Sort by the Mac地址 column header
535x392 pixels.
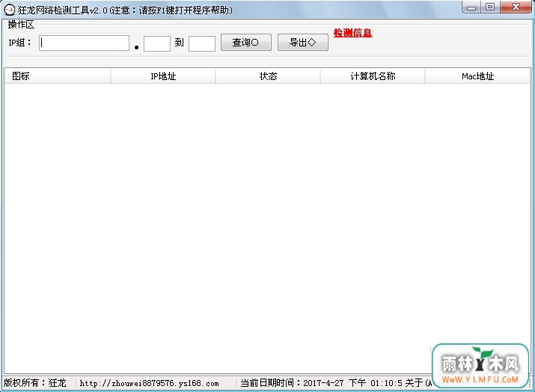coord(477,76)
